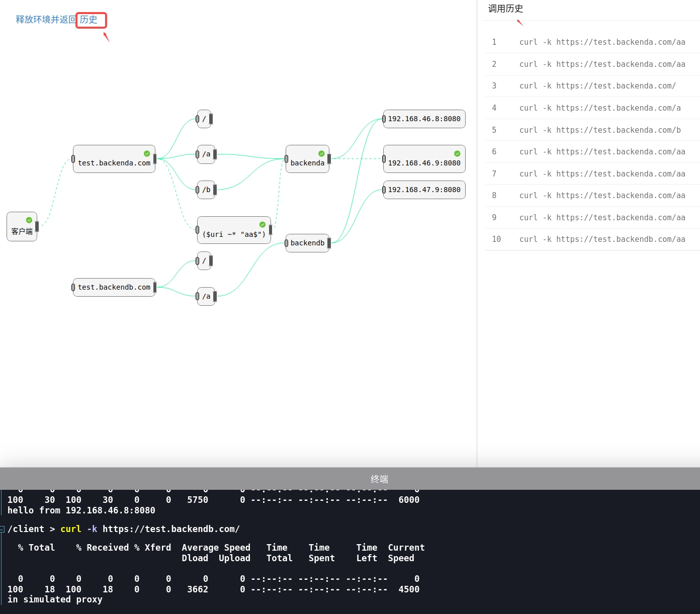The width and height of the screenshot is (700, 614).
Task: Collapse the terminal command fold marker
Action: 3,529
